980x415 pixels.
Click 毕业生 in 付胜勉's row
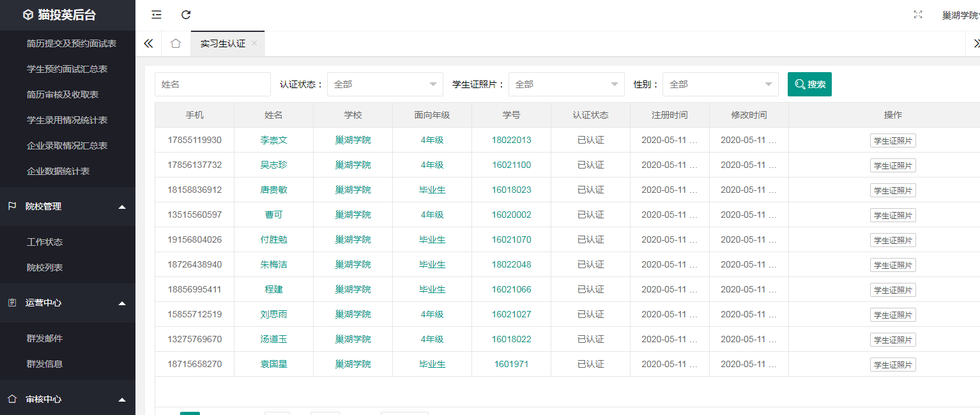pos(432,239)
